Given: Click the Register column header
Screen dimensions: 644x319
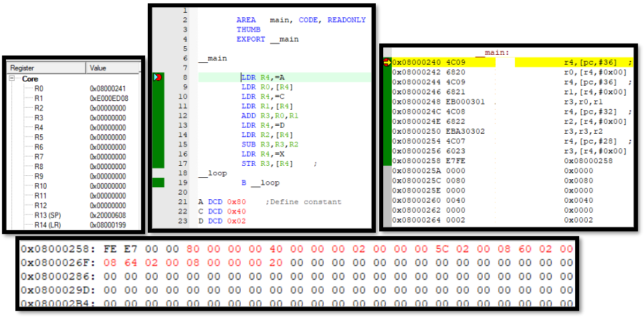Looking at the screenshot, I should (x=46, y=68).
